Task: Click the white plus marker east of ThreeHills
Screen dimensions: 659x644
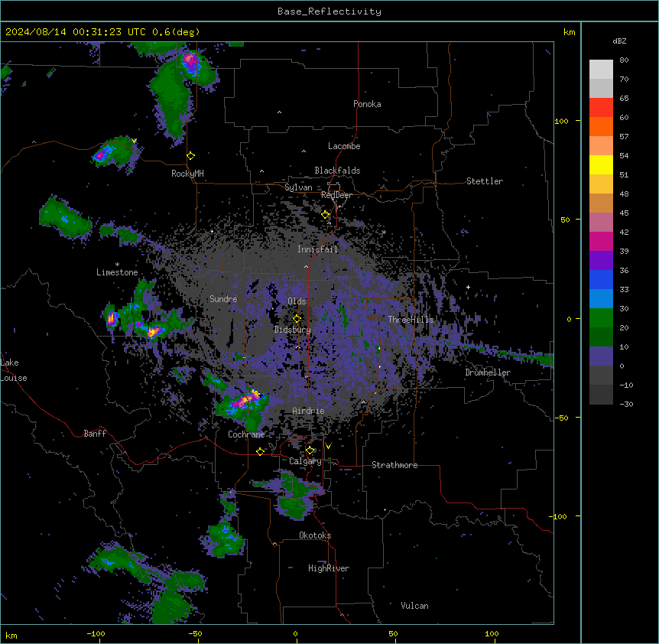Action: [x=468, y=287]
